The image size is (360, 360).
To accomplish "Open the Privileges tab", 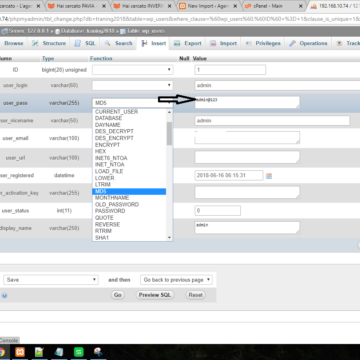I will [x=263, y=43].
